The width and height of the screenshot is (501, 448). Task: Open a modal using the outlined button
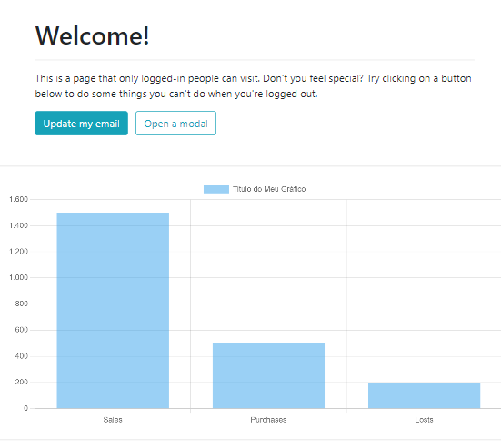point(175,124)
